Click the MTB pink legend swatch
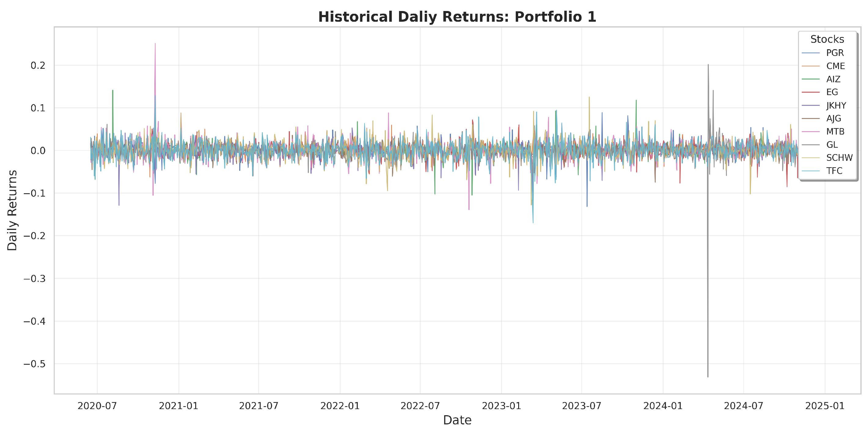 pos(810,131)
